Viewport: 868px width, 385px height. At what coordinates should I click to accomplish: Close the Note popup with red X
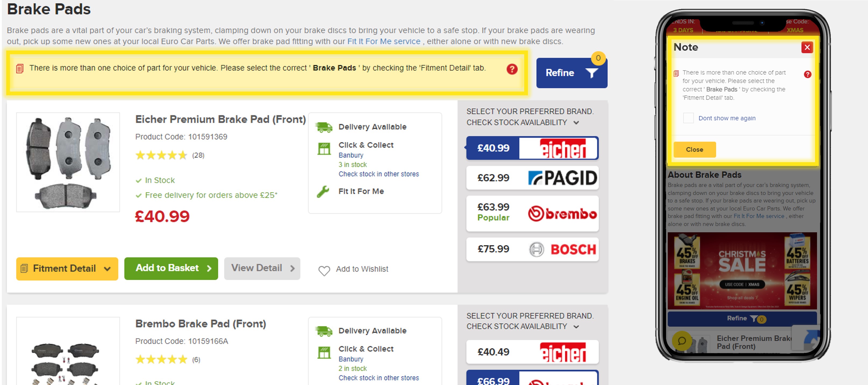click(807, 48)
